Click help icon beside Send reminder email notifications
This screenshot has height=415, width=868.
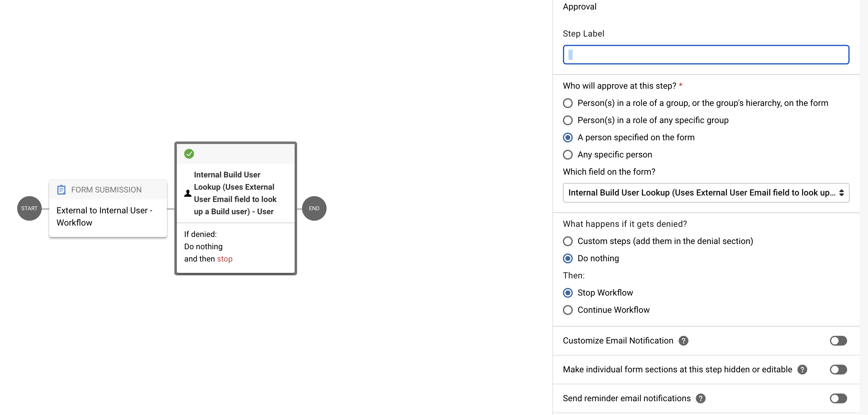[701, 398]
